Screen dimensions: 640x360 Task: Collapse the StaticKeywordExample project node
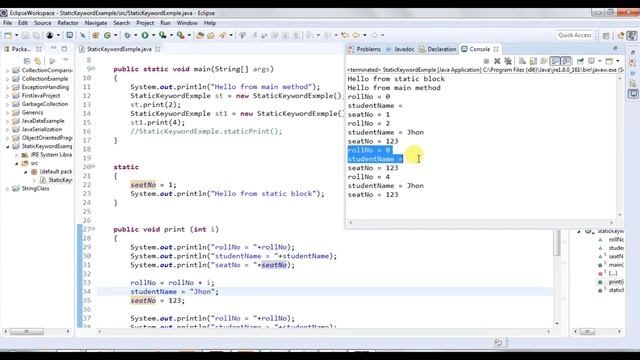coord(7,146)
